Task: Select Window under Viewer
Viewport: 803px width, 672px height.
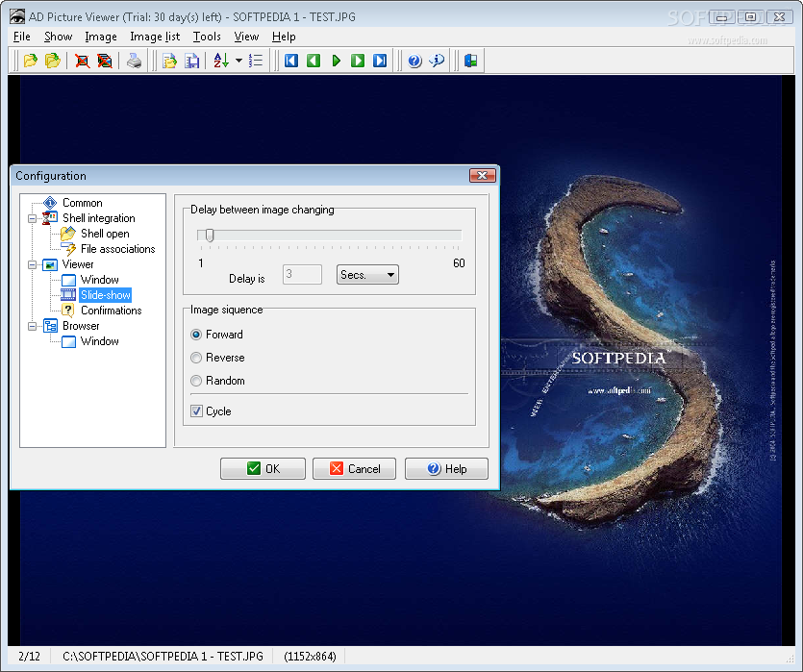Action: [99, 280]
